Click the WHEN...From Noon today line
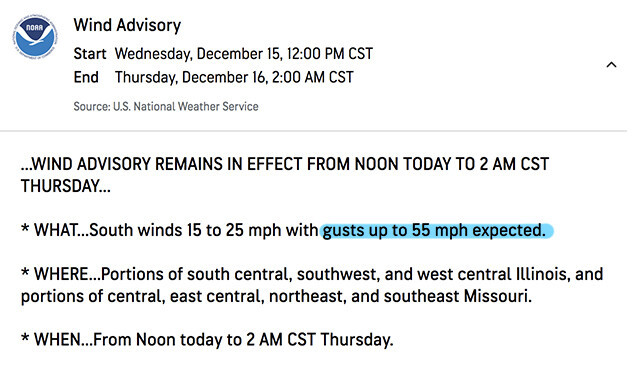Image resolution: width=627 pixels, height=368 pixels. 207,340
